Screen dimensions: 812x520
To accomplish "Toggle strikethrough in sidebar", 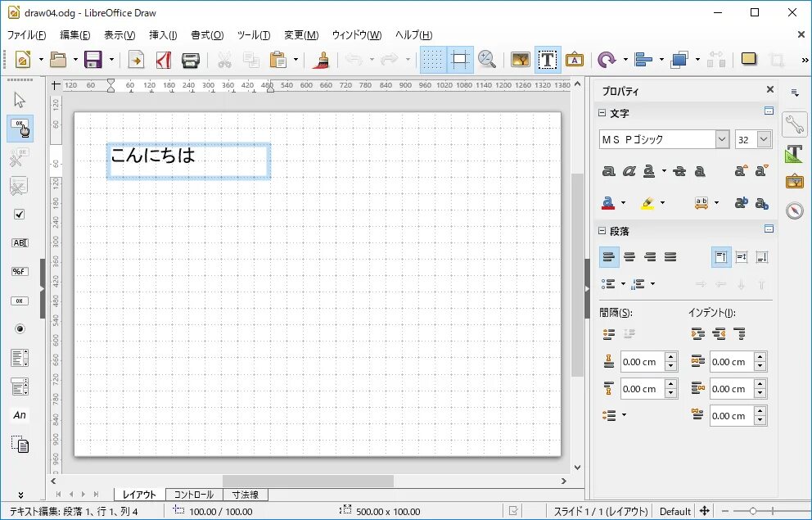I will coord(679,171).
